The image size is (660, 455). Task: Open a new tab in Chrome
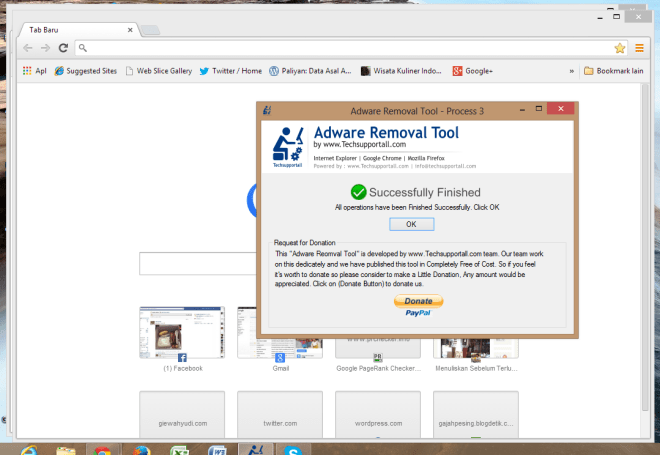[150, 30]
